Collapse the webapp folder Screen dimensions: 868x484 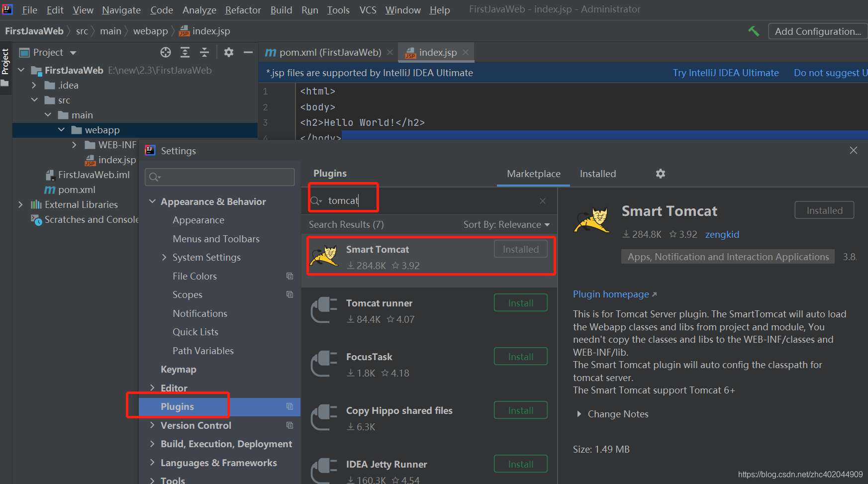(61, 130)
